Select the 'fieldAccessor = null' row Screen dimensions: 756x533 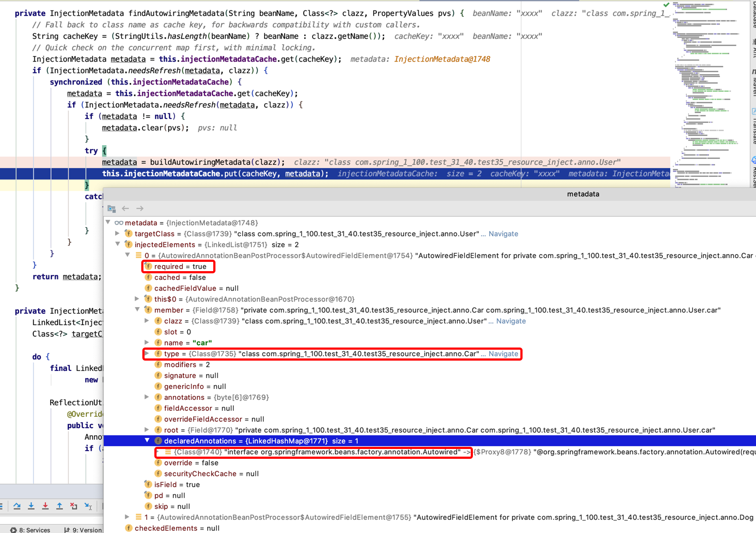pyautogui.click(x=430, y=408)
